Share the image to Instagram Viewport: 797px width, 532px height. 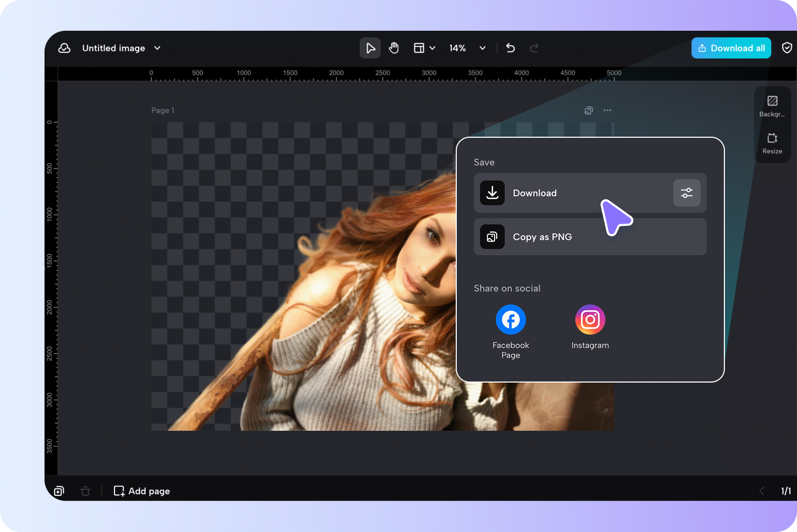[x=590, y=320]
